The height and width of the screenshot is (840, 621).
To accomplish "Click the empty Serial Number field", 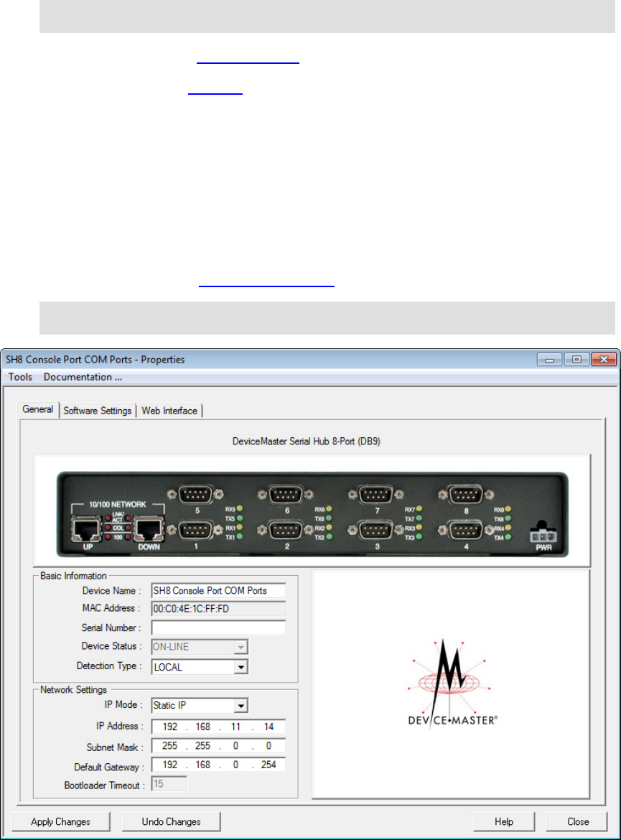I will coord(219,627).
